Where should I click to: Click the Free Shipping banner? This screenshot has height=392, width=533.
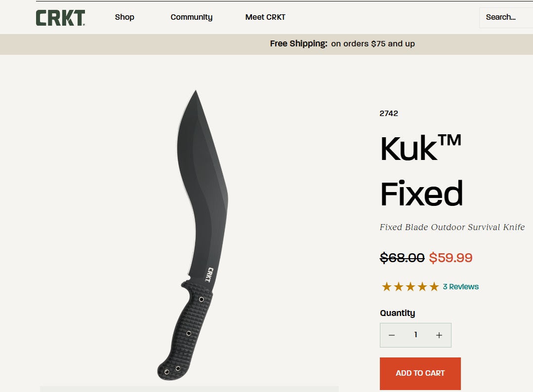[342, 44]
